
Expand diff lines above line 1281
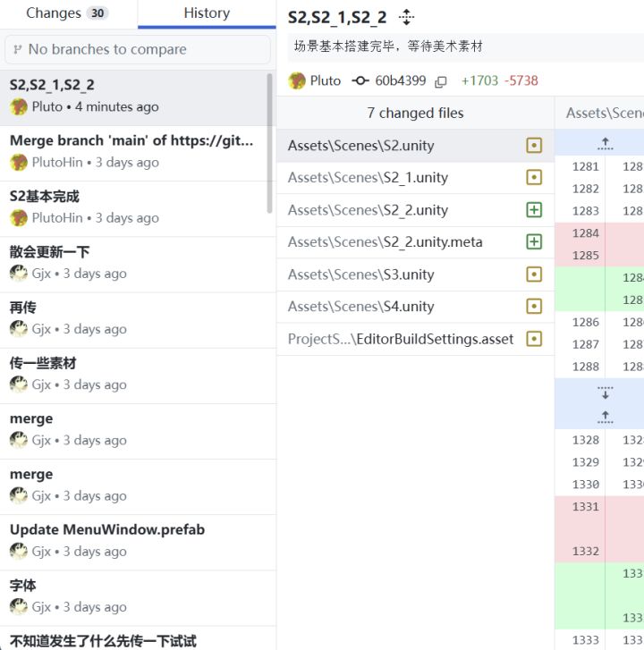[606, 143]
